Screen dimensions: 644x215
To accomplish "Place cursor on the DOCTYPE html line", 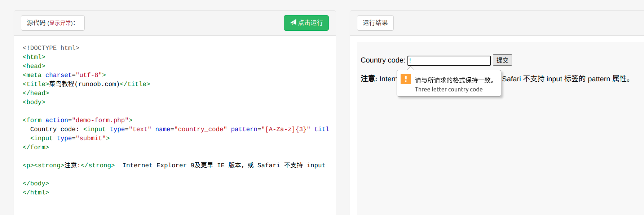I will click(51, 48).
